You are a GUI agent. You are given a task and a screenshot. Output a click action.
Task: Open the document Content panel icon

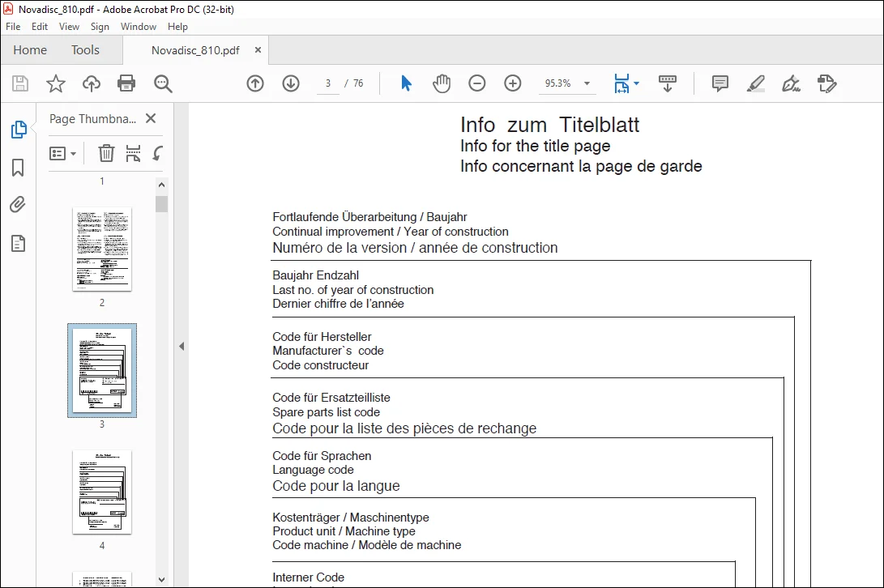click(18, 244)
